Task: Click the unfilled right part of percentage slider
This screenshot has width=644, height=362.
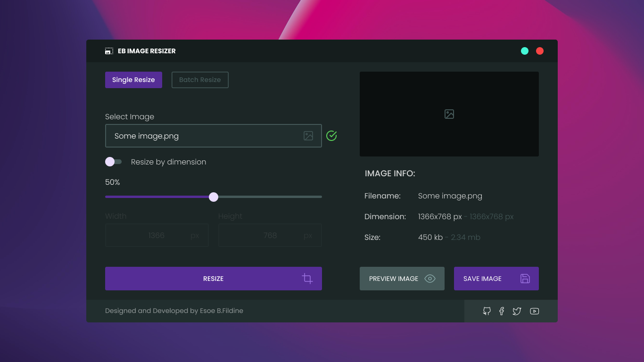Action: pos(270,197)
